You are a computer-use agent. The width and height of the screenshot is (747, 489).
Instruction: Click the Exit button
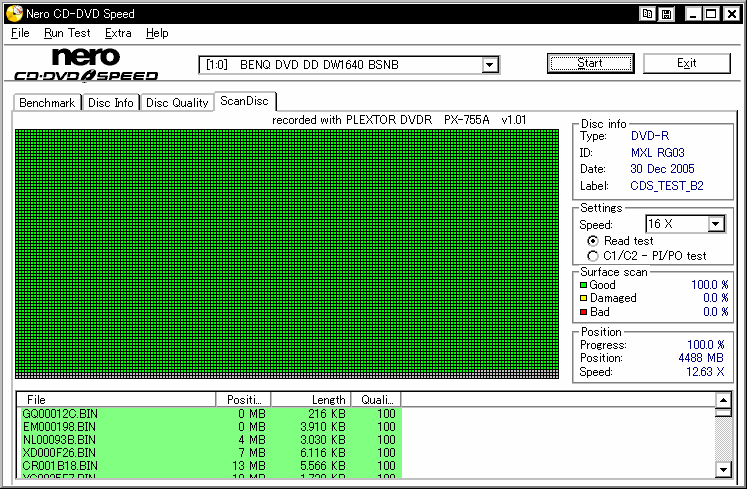pos(686,63)
